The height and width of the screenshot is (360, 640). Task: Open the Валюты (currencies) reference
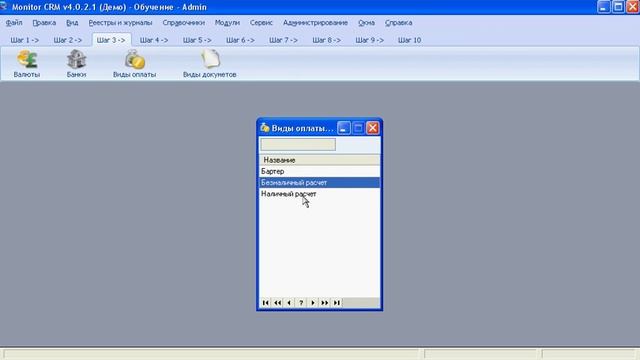click(27, 64)
